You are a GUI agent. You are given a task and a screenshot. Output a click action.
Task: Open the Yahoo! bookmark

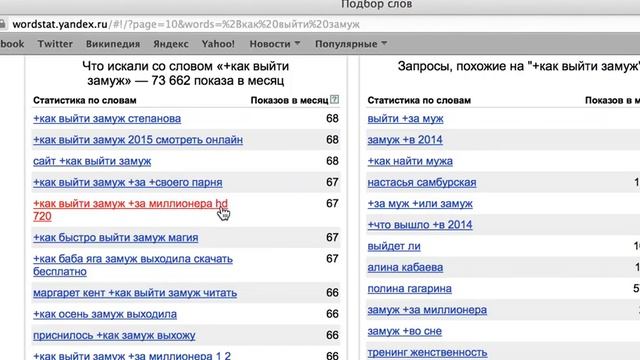218,44
